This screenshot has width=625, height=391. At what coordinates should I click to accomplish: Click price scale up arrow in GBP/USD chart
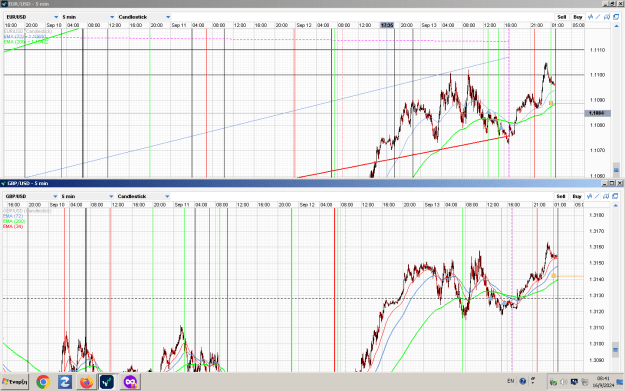[616, 206]
